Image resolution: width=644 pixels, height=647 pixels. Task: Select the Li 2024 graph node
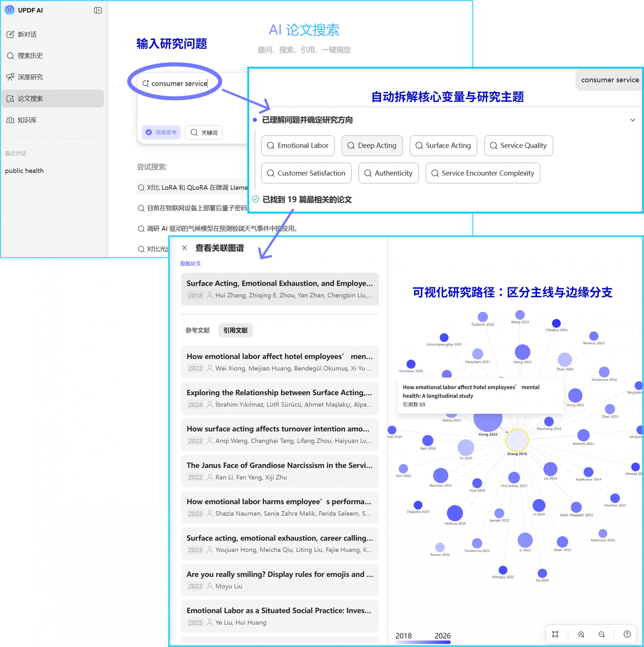pos(539,505)
